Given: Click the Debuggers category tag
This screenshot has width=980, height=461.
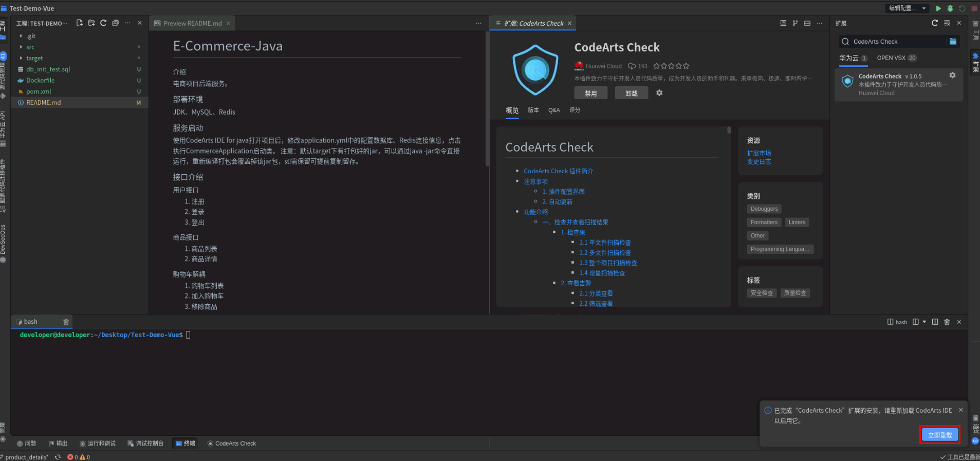Looking at the screenshot, I should [x=764, y=209].
